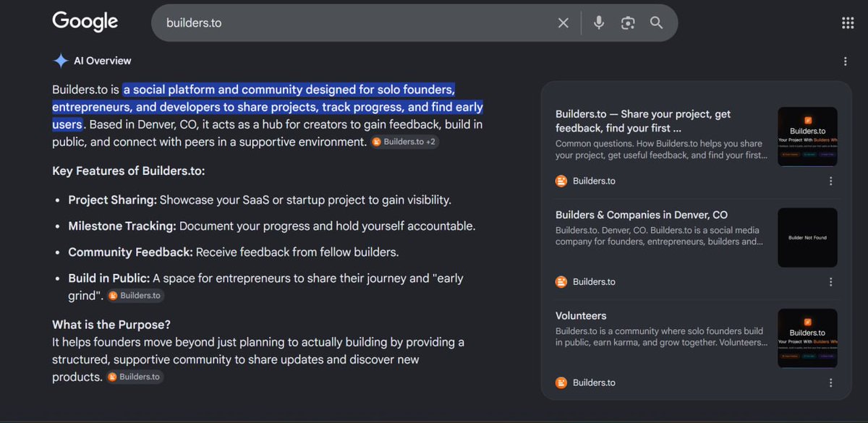
Task: Click Builders.to favicon under Denver result
Action: (561, 282)
